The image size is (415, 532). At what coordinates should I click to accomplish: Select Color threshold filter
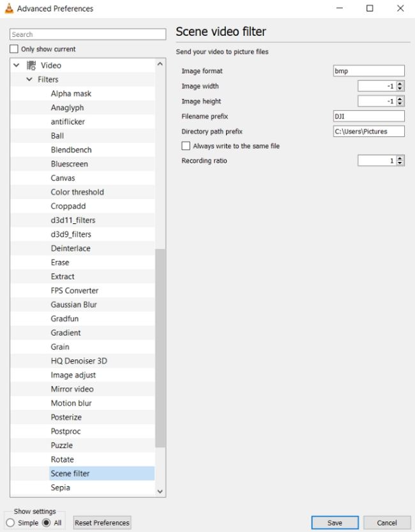[x=77, y=192]
